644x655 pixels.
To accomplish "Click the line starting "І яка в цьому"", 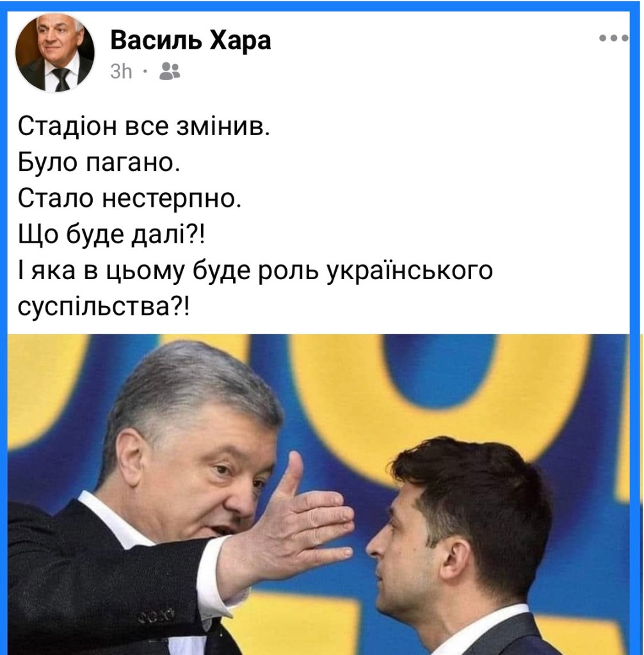I will pyautogui.click(x=255, y=271).
